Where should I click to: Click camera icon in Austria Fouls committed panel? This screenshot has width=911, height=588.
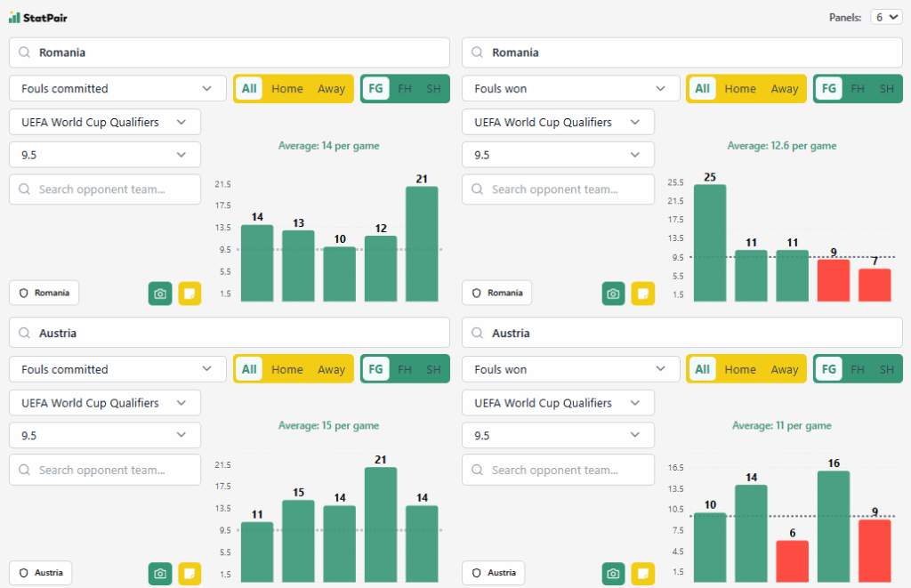pyautogui.click(x=160, y=574)
